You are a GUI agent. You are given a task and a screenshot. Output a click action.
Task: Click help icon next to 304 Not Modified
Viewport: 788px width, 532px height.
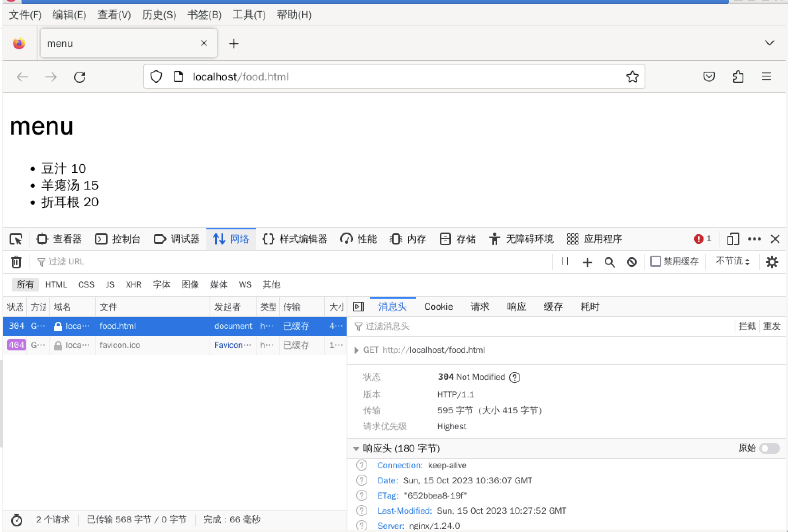point(515,377)
